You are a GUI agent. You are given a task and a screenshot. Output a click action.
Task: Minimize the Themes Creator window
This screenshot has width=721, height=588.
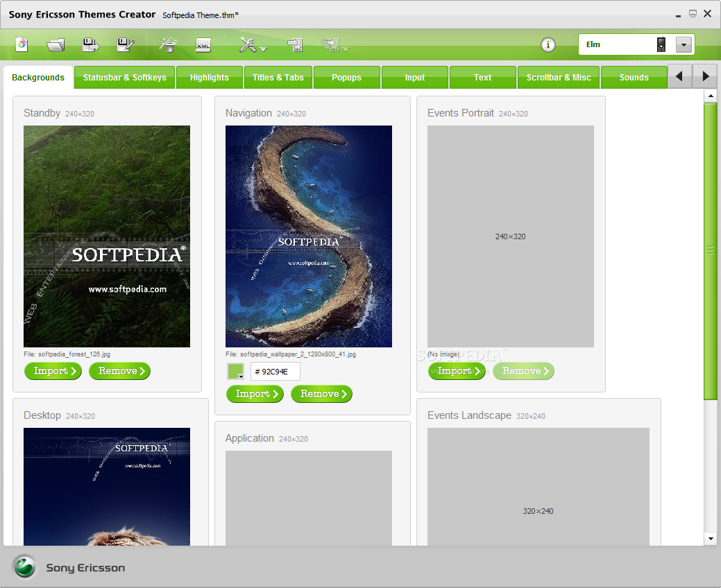point(678,15)
